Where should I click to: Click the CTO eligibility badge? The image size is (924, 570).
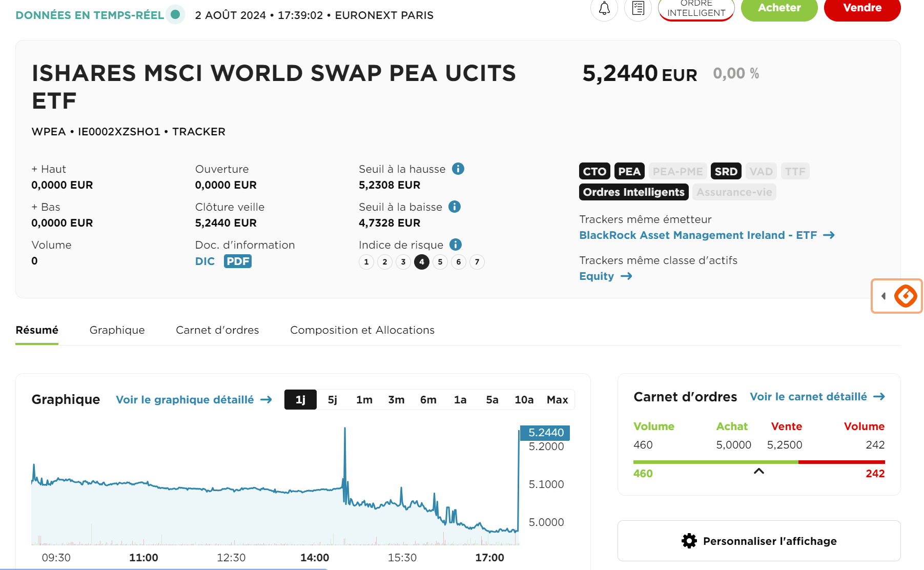(x=594, y=171)
